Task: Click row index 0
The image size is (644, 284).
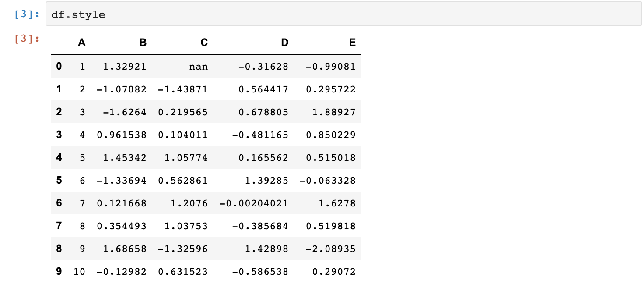Action: (59, 67)
